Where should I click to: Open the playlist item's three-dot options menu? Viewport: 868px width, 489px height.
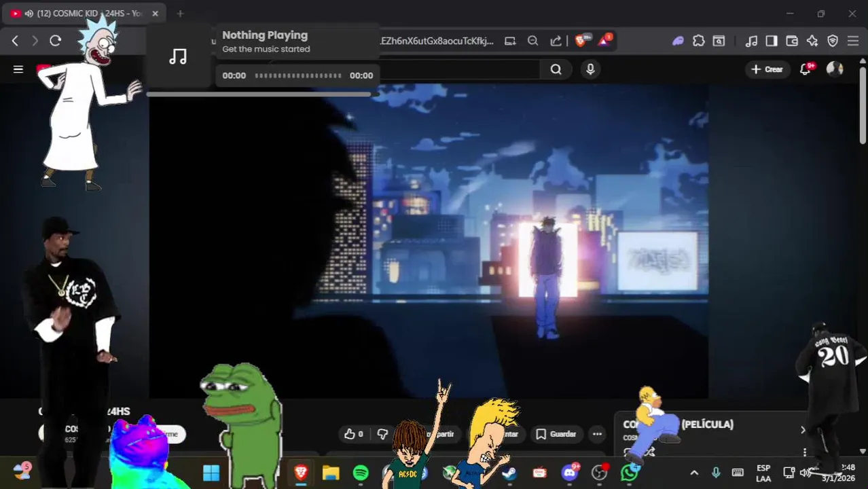pos(805,452)
